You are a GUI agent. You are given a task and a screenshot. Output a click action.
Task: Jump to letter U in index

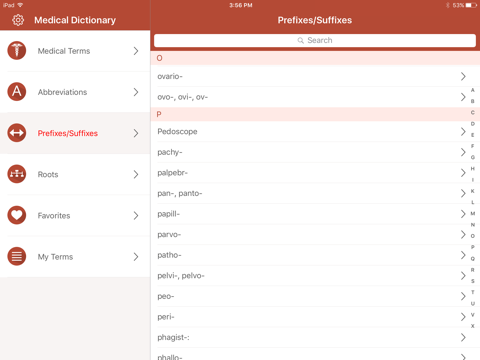(x=473, y=304)
